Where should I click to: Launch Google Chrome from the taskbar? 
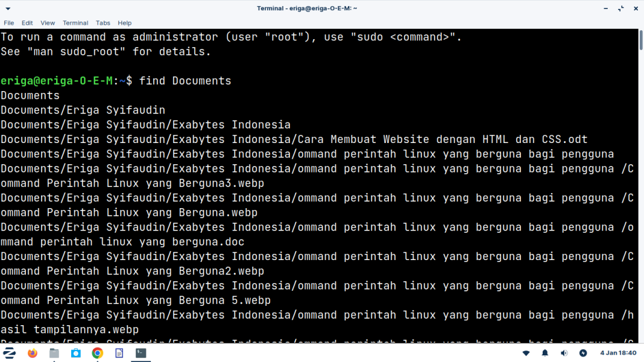pyautogui.click(x=97, y=353)
